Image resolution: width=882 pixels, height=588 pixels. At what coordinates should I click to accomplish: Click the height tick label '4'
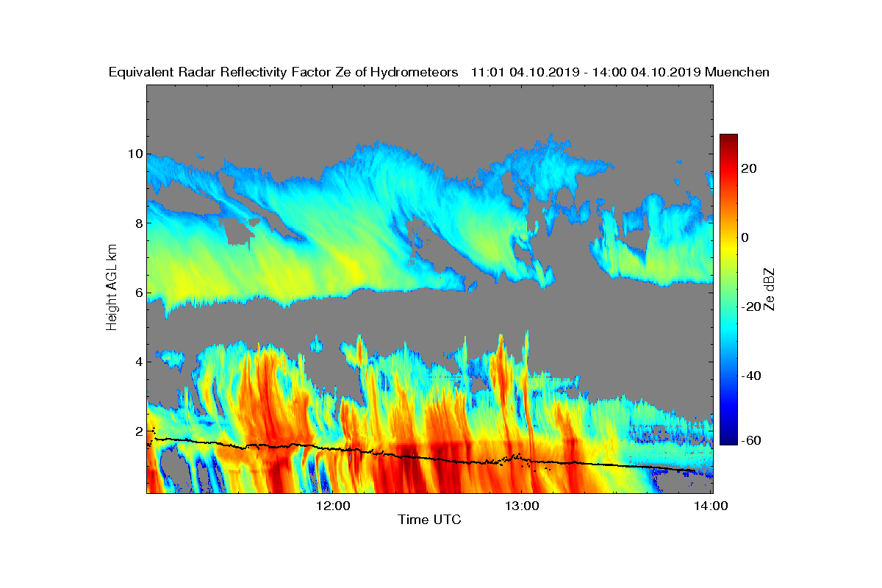[137, 362]
